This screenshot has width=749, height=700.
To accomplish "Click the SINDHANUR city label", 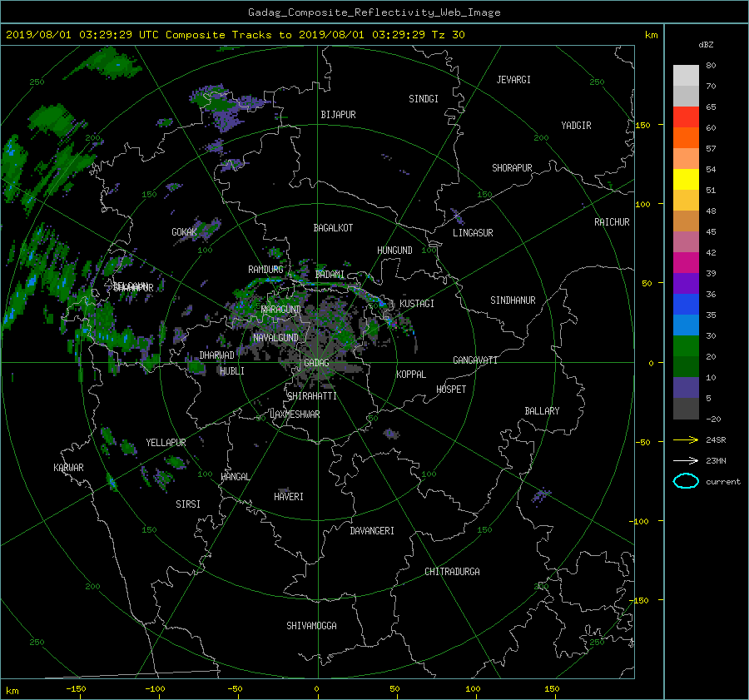I will pyautogui.click(x=513, y=300).
